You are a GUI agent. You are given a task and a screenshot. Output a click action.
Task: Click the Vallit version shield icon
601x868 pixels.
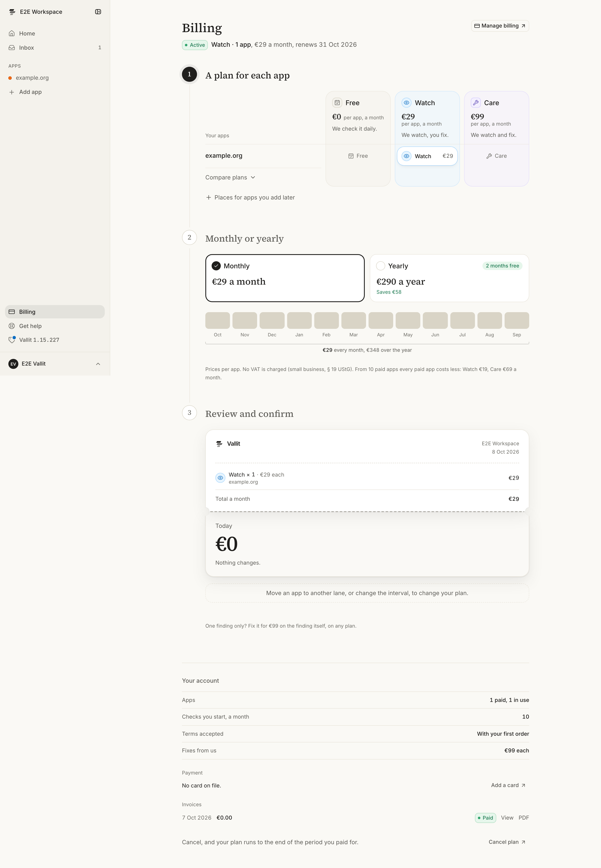click(12, 340)
